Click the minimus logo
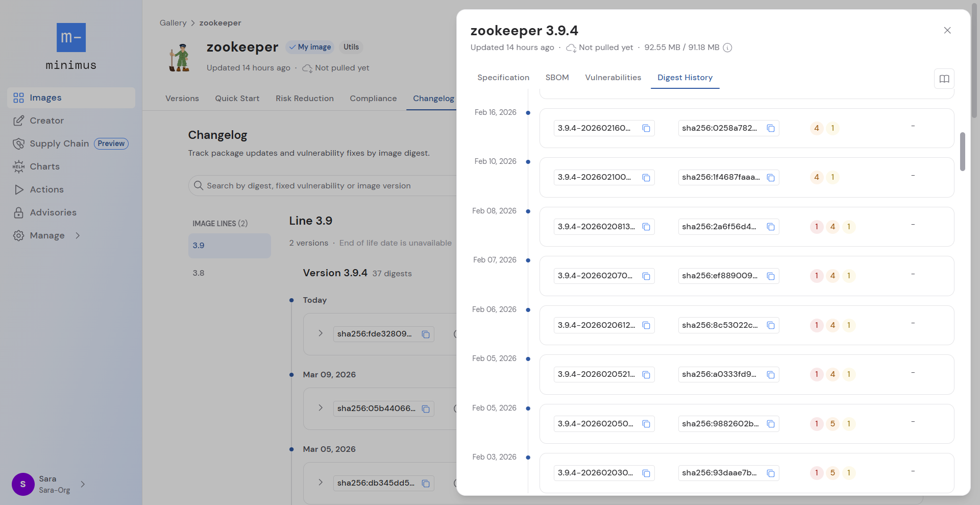The image size is (980, 505). click(x=71, y=46)
